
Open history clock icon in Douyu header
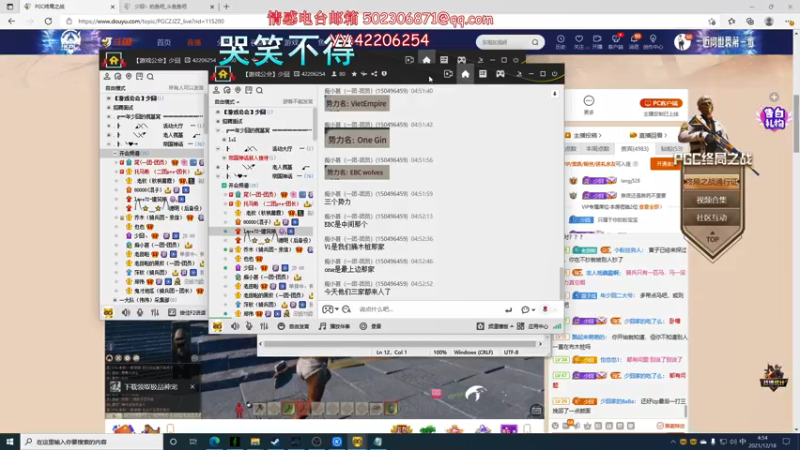click(560, 41)
